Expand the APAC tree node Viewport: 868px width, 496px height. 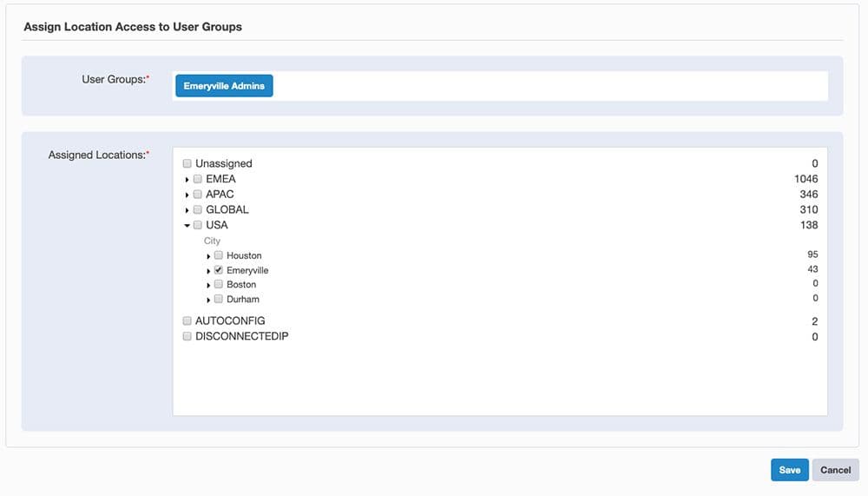[x=187, y=195]
